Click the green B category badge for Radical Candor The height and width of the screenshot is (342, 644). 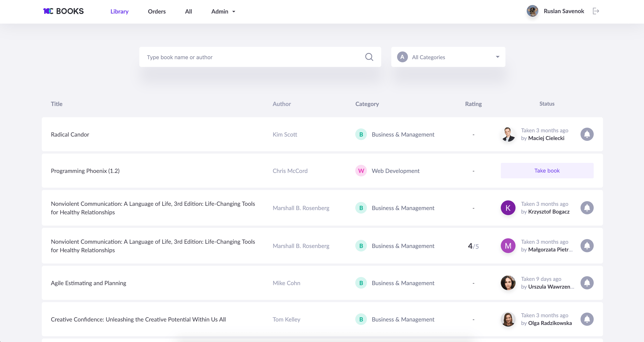(x=361, y=134)
